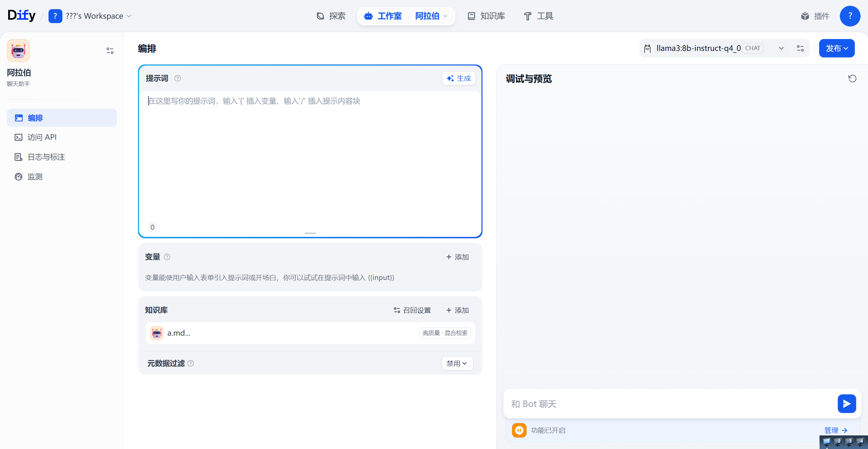Switch to virtual desktop 2 in tray
This screenshot has height=449, width=868.
[x=838, y=442]
